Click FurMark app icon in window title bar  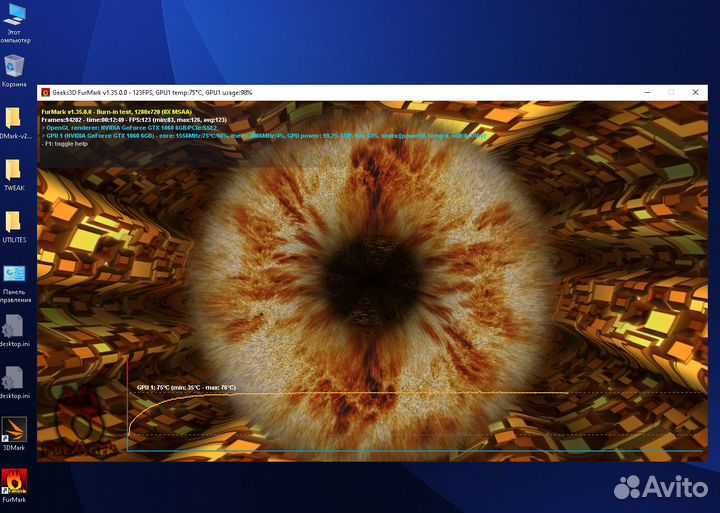46,92
